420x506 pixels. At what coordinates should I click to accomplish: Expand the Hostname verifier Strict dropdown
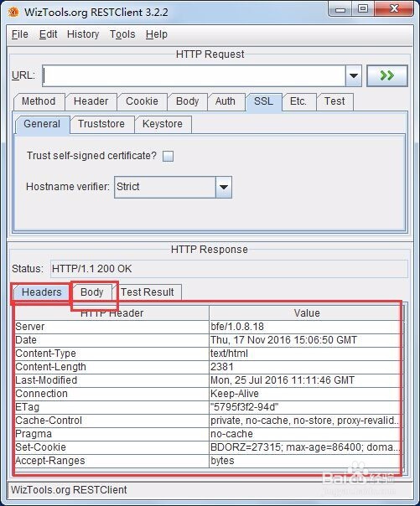(x=223, y=187)
